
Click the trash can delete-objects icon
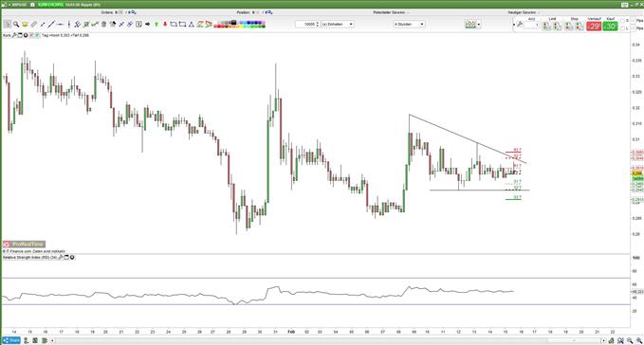103,25
